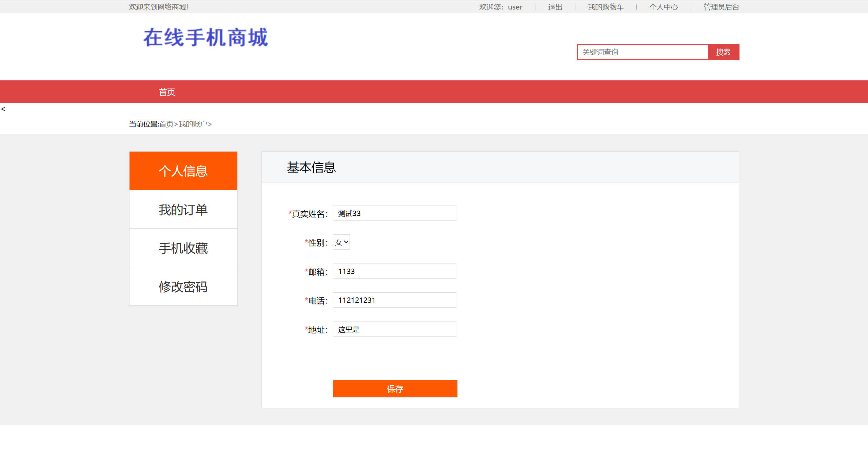Switch to the 个人信息 section
Viewport: 868px width, 466px height.
pyautogui.click(x=183, y=171)
